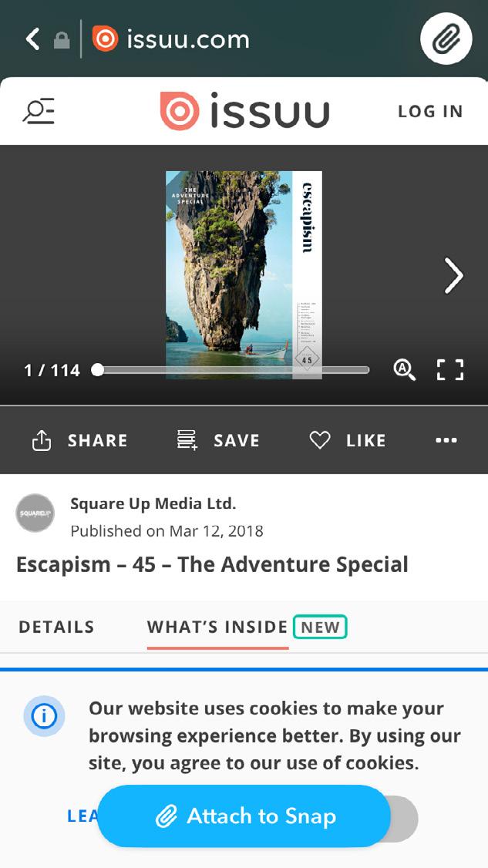The height and width of the screenshot is (868, 488).
Task: Open the zoom magnifier icon in reader
Action: click(405, 370)
